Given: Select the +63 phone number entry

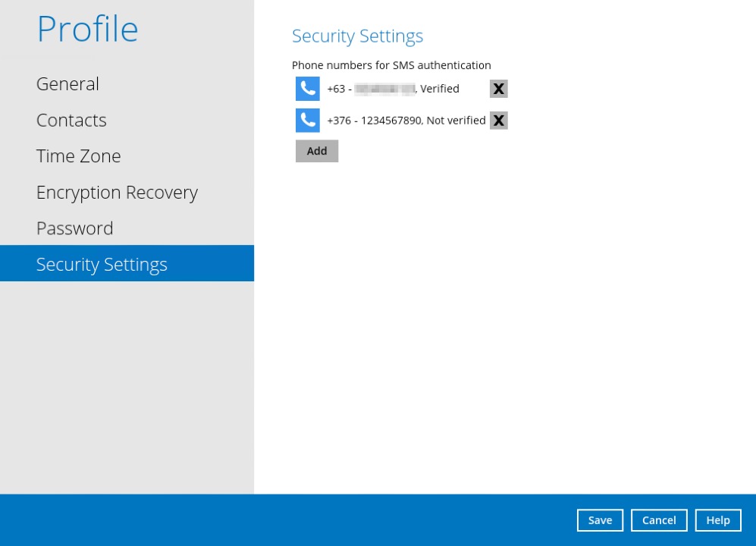Looking at the screenshot, I should [372, 89].
